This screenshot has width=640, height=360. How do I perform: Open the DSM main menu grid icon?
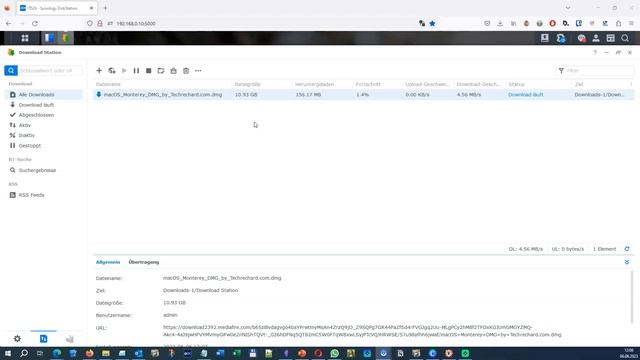(25, 38)
